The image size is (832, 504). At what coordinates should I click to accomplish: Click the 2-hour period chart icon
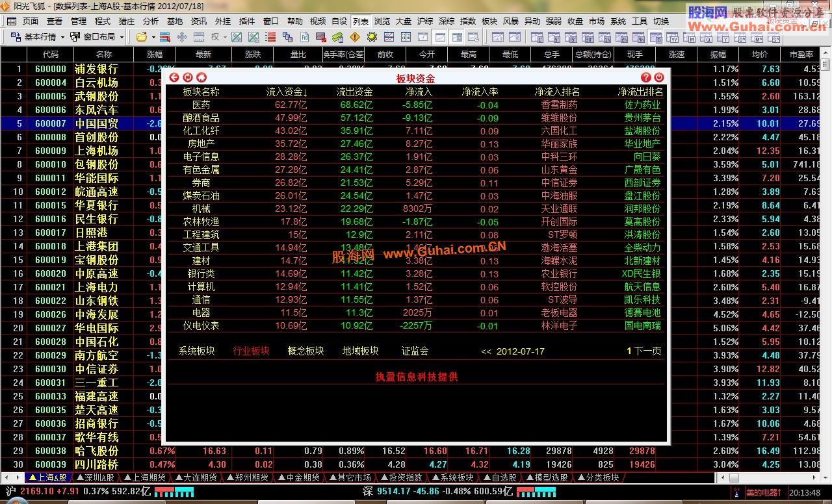click(621, 37)
